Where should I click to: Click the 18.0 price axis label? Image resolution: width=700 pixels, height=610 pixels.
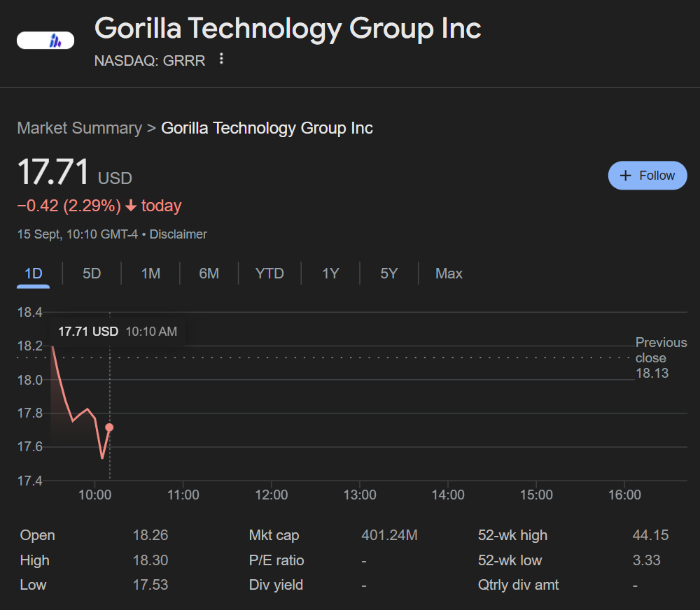pyautogui.click(x=30, y=380)
